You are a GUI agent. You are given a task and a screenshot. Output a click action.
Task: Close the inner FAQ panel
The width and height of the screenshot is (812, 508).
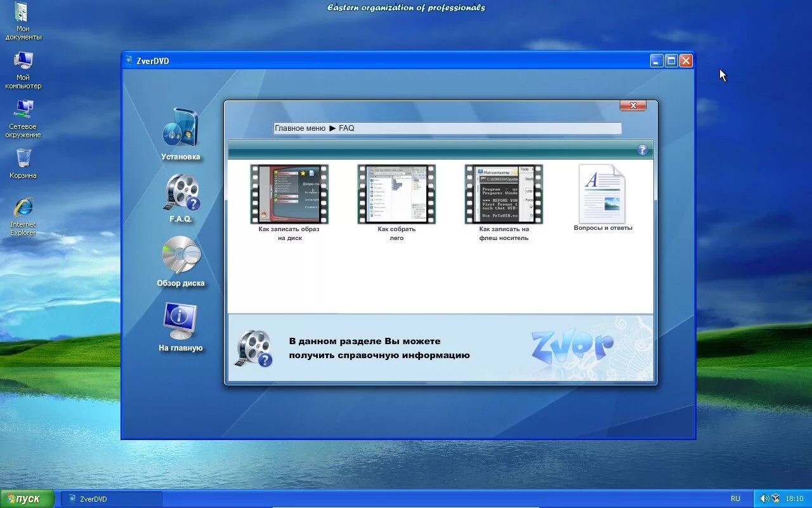[x=632, y=105]
